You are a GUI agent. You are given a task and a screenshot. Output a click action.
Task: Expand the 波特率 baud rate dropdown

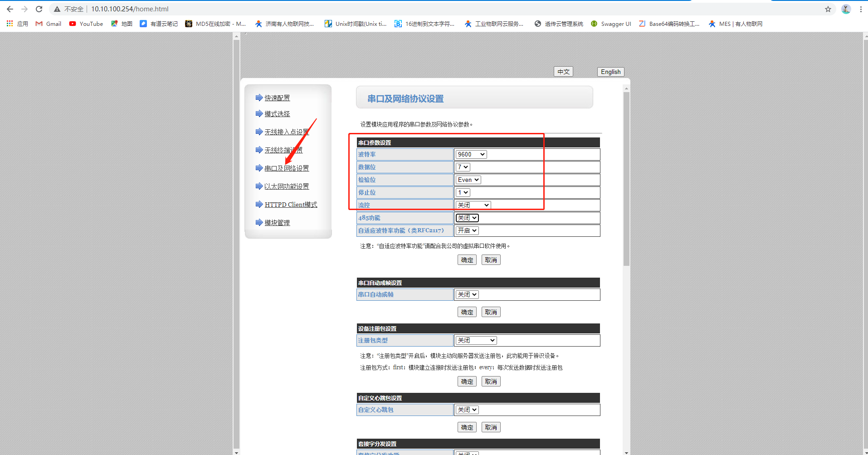[x=471, y=155]
